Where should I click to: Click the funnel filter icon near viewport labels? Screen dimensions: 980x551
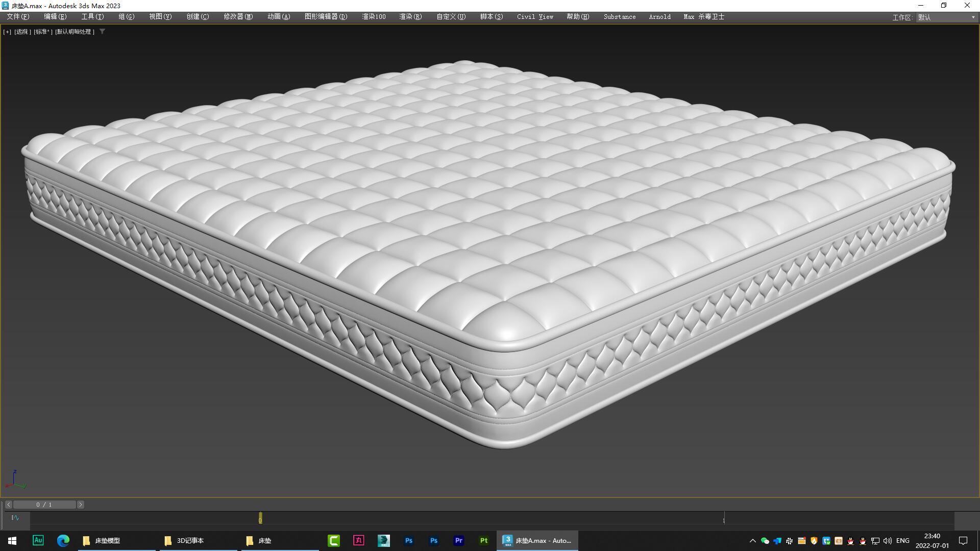tap(103, 32)
